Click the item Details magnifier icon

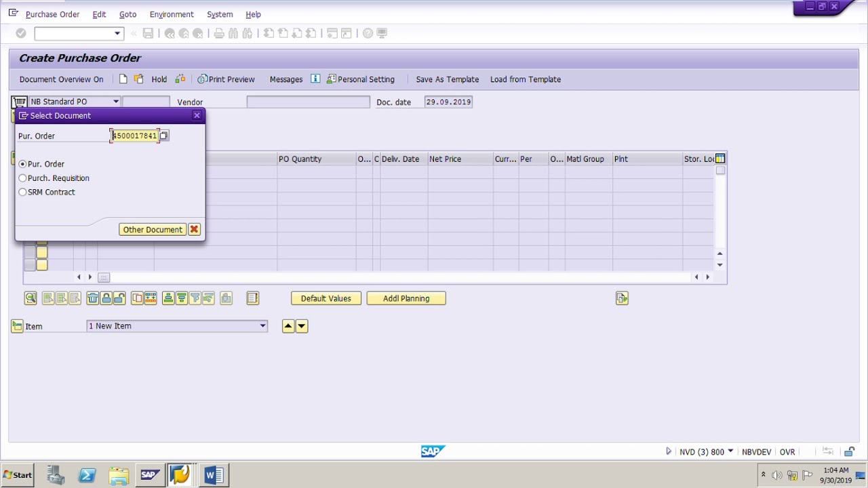tap(31, 298)
